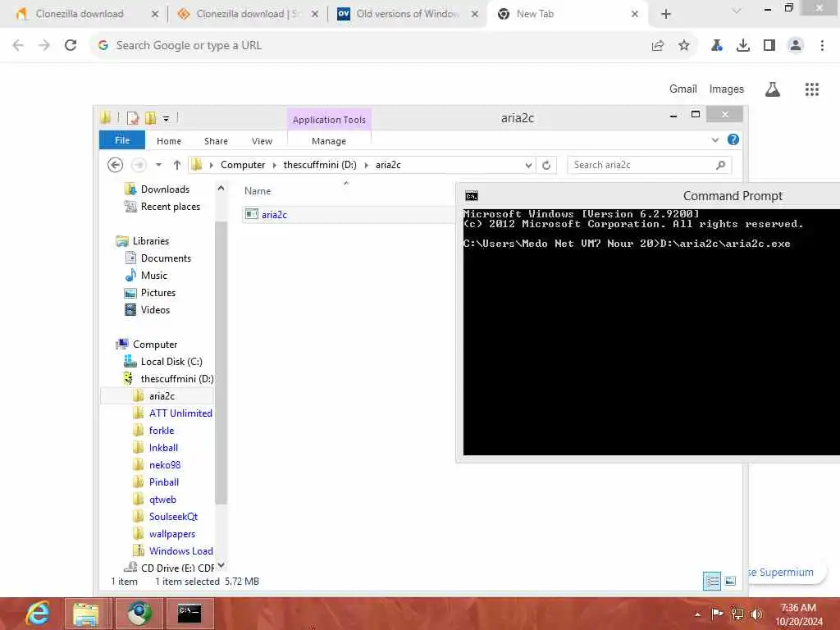Open Chrome three-dot menu
840x630 pixels.
pyautogui.click(x=822, y=46)
